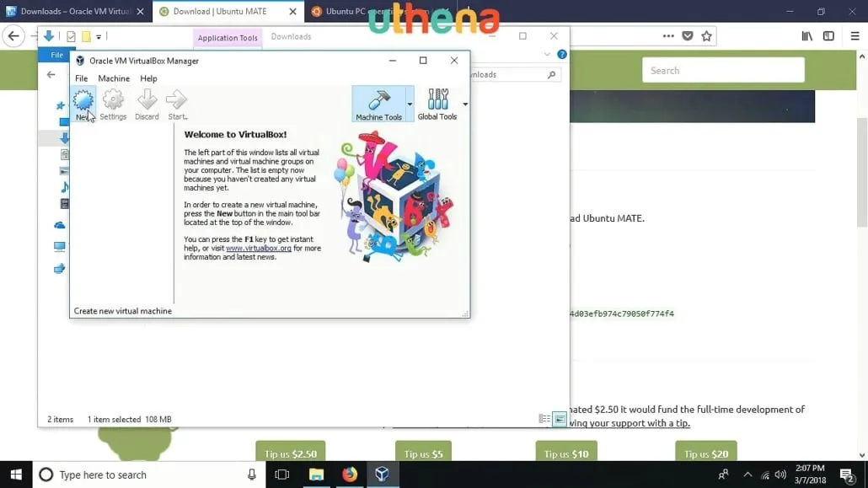Image resolution: width=868 pixels, height=488 pixels.
Task: Follow the www.virtualbox.org link
Action: point(259,248)
